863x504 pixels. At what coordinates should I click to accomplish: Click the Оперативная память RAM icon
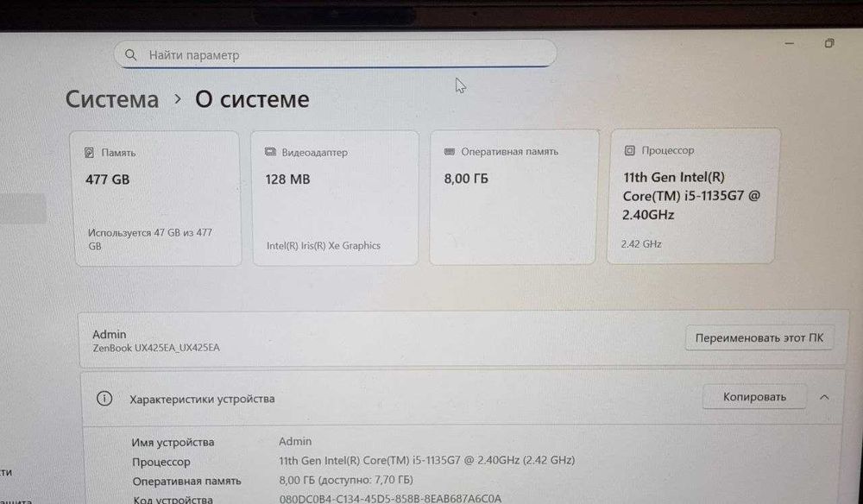point(450,151)
